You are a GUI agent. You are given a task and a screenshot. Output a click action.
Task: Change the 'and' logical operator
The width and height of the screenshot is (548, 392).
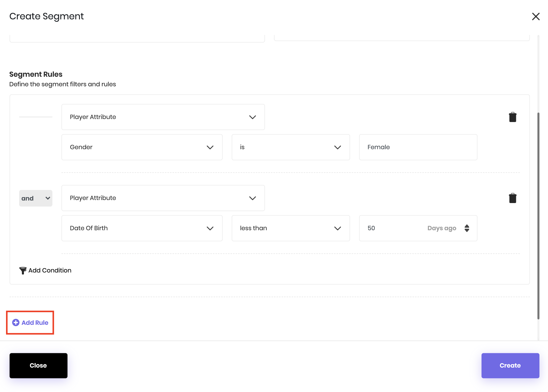(x=36, y=198)
